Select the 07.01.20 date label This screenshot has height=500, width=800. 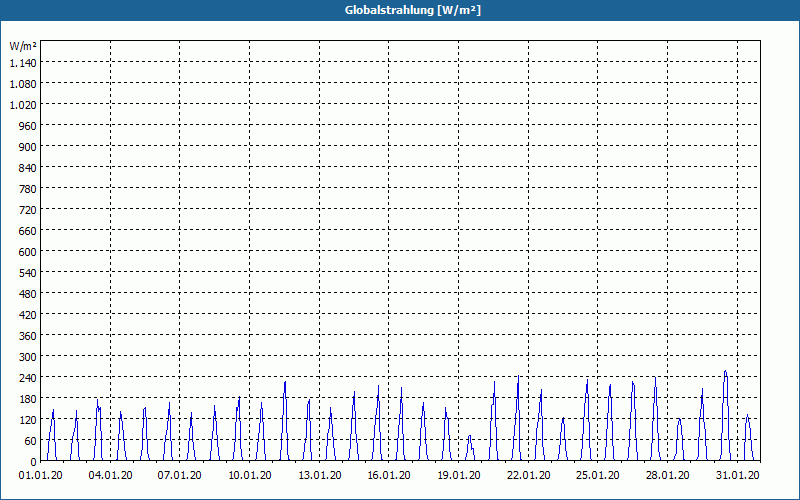click(x=180, y=476)
